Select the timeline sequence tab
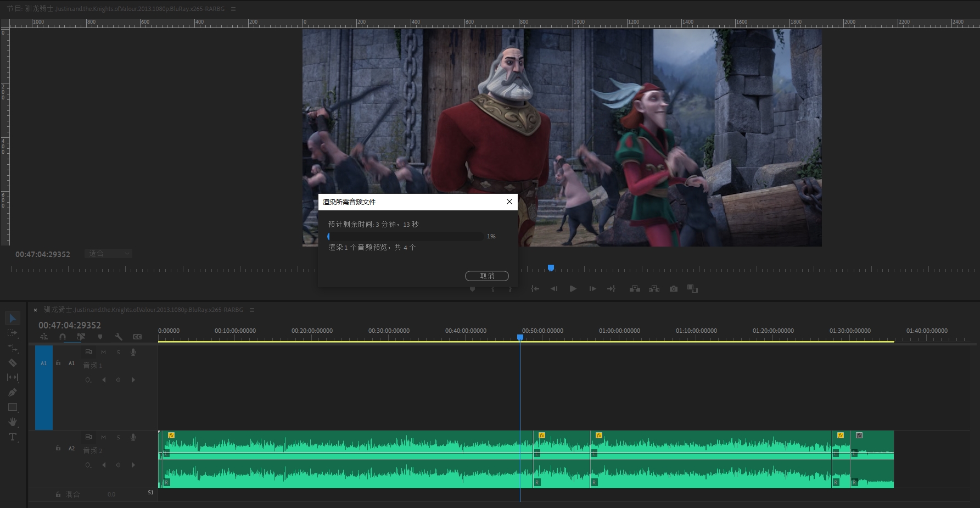980x508 pixels. click(143, 310)
